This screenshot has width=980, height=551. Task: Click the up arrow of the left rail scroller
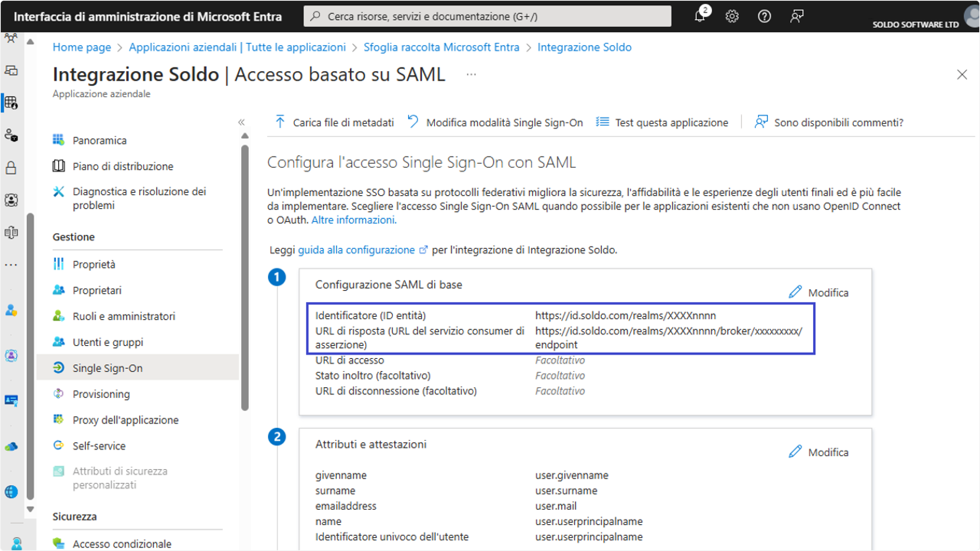click(31, 42)
